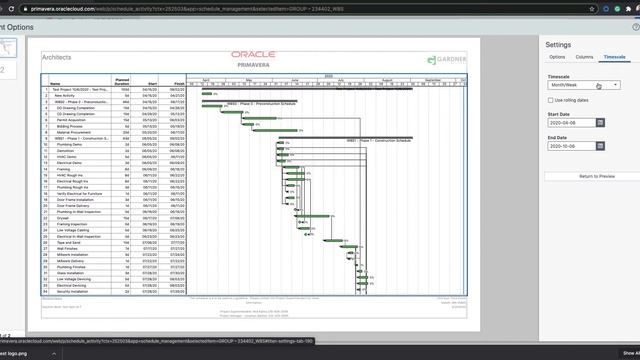640x360 pixels.
Task: Click the Name column header in preview
Action: pos(55,84)
